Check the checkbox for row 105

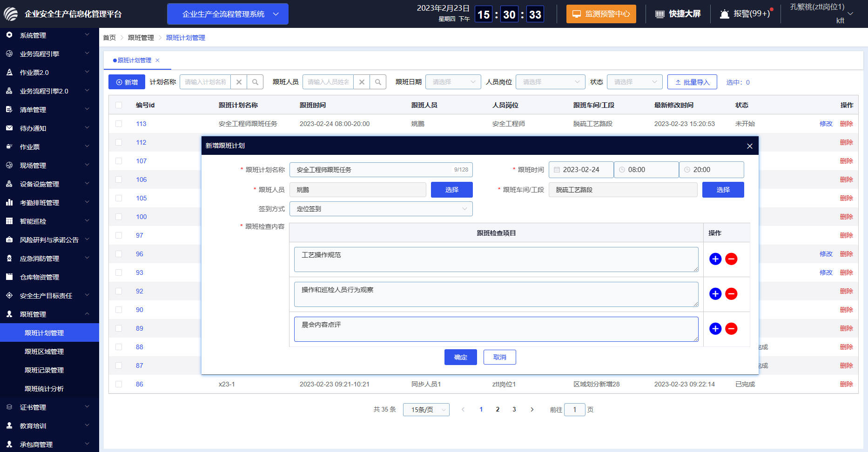click(119, 198)
